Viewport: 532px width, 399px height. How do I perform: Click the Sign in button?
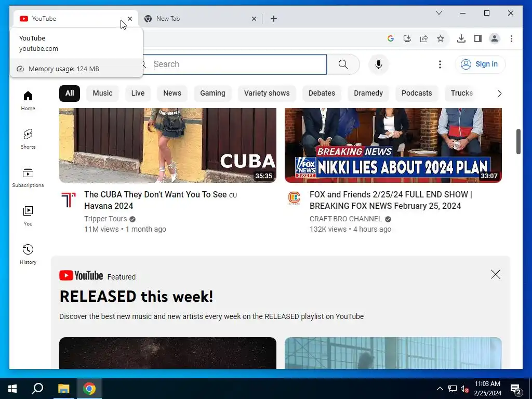[480, 64]
